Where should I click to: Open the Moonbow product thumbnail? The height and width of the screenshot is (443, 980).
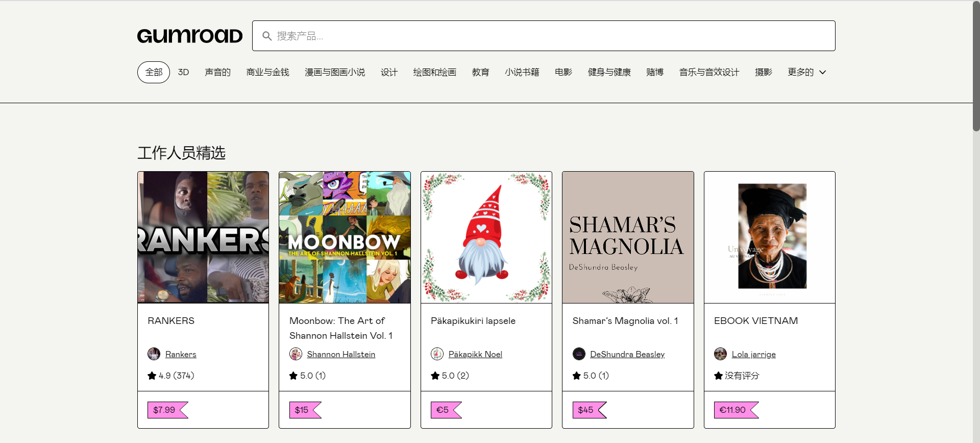pyautogui.click(x=345, y=237)
